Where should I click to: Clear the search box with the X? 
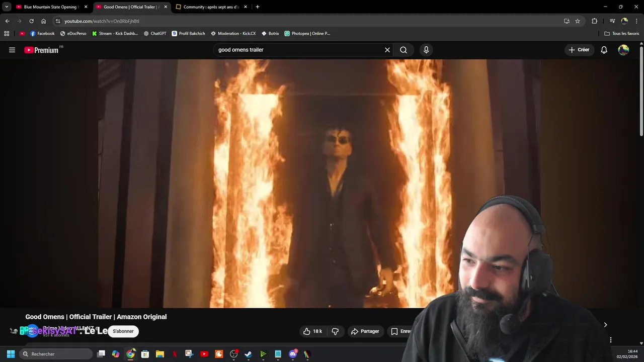(x=387, y=50)
